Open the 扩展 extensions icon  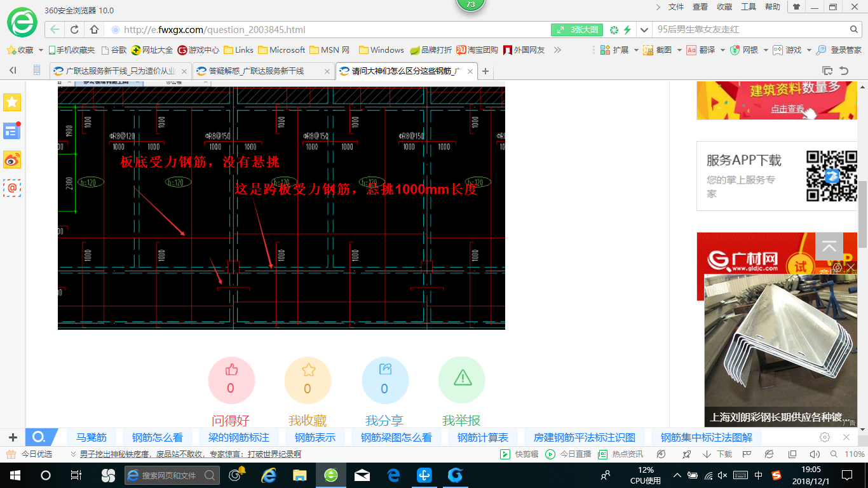605,50
